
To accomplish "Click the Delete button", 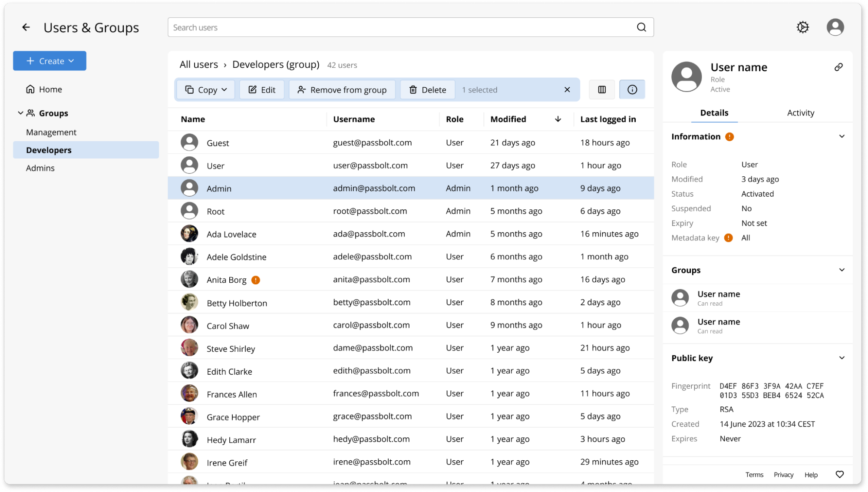I will [x=427, y=89].
